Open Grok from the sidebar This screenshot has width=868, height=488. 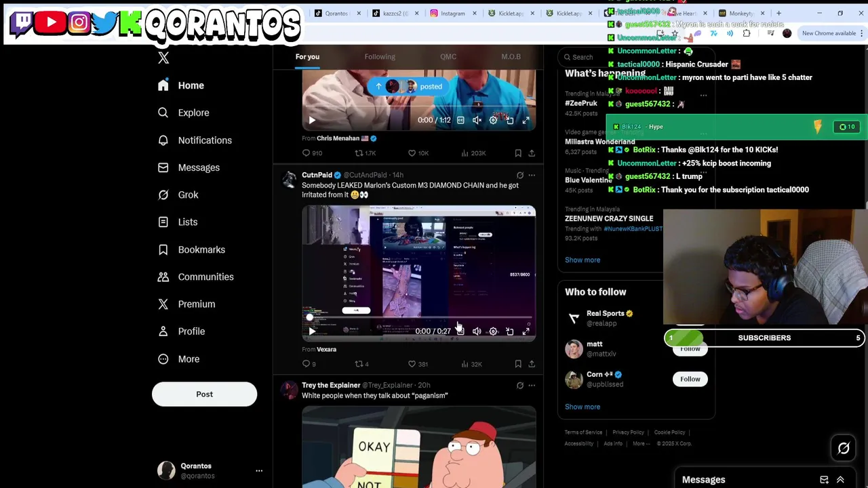click(x=178, y=195)
